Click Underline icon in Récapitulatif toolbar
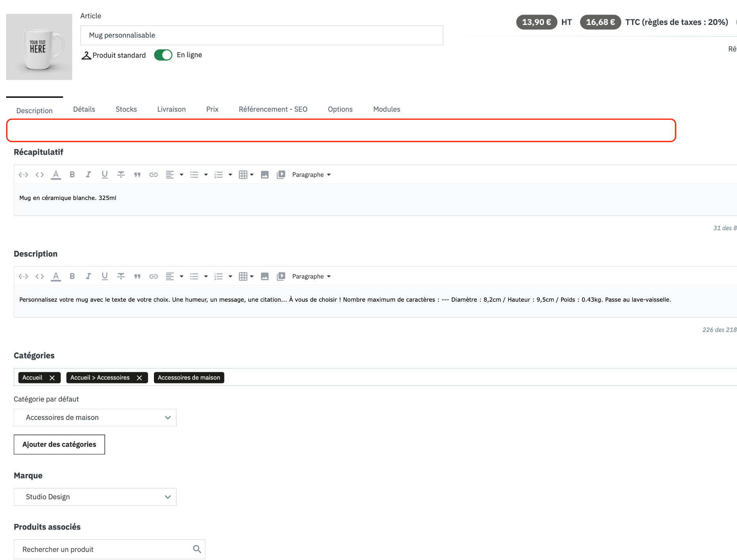 [104, 175]
